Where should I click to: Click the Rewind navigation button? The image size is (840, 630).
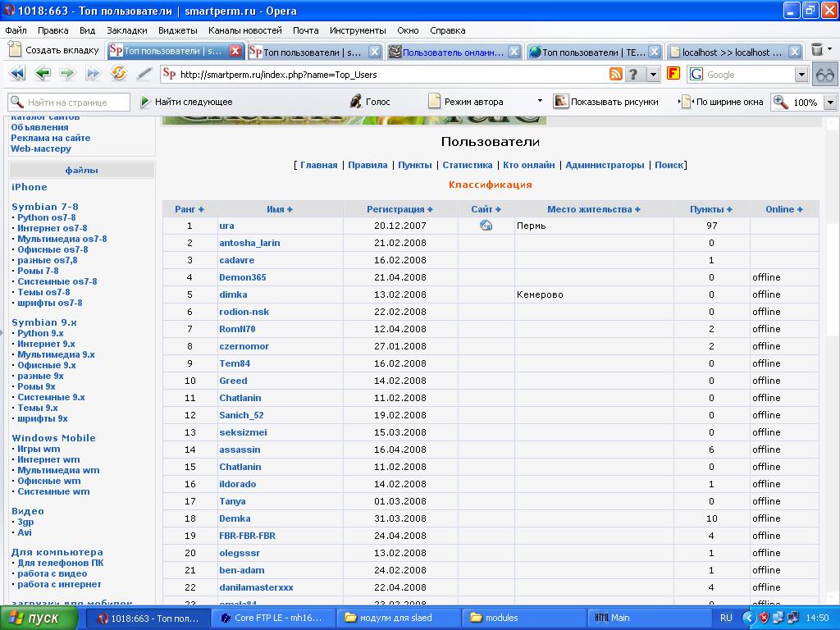(x=17, y=74)
